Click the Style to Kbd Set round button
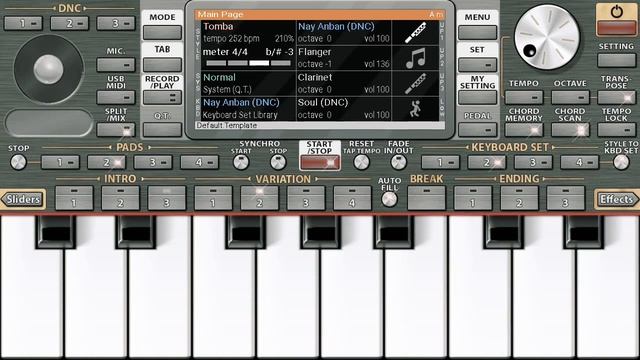The height and width of the screenshot is (360, 640). click(621, 162)
